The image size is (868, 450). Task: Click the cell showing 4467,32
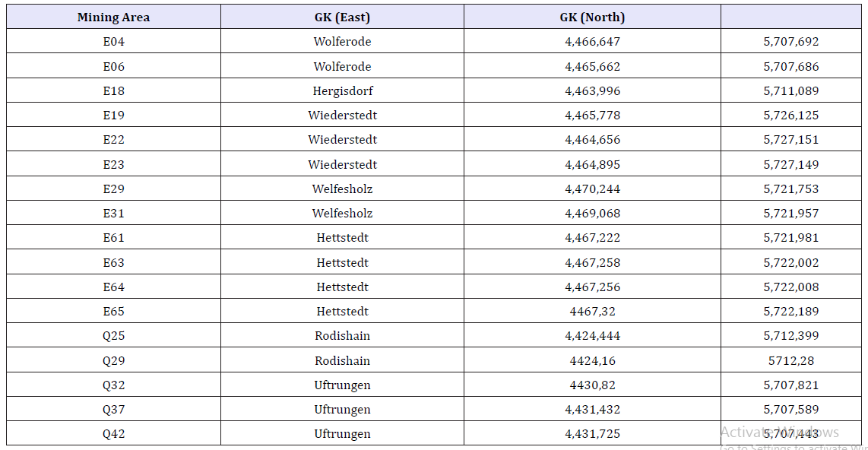(592, 312)
